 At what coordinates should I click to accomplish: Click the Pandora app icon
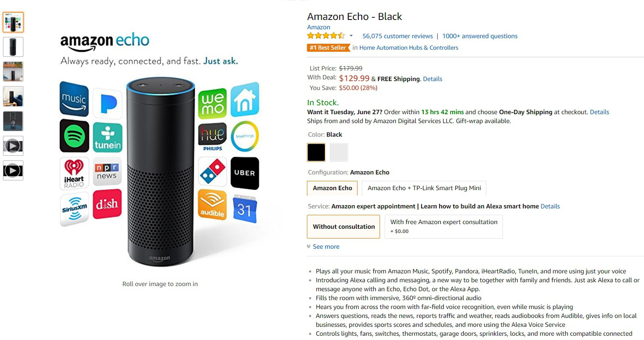pos(108,104)
